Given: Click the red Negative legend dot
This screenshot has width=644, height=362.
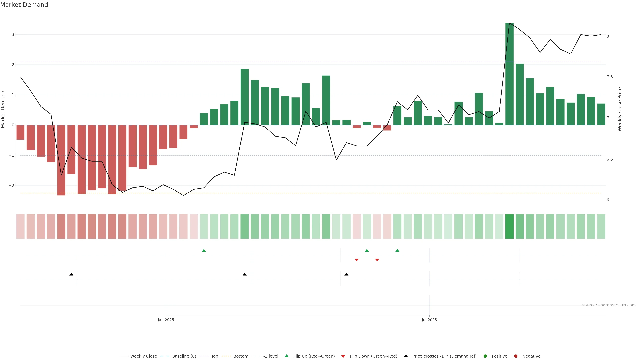Looking at the screenshot, I should pyautogui.click(x=516, y=356).
